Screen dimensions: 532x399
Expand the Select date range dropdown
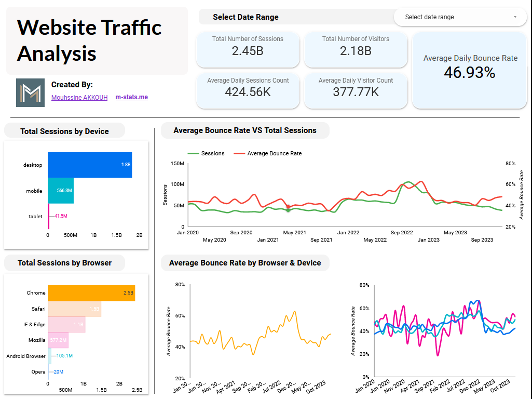tap(460, 17)
